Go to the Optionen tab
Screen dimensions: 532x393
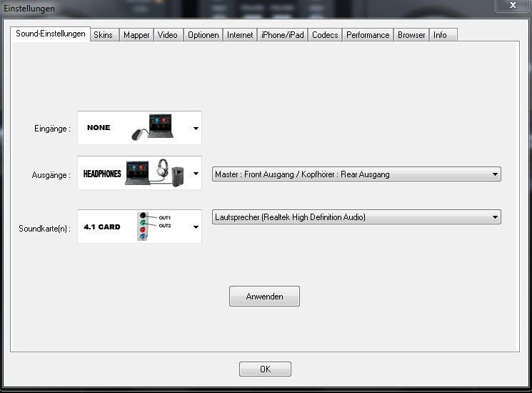tap(204, 35)
